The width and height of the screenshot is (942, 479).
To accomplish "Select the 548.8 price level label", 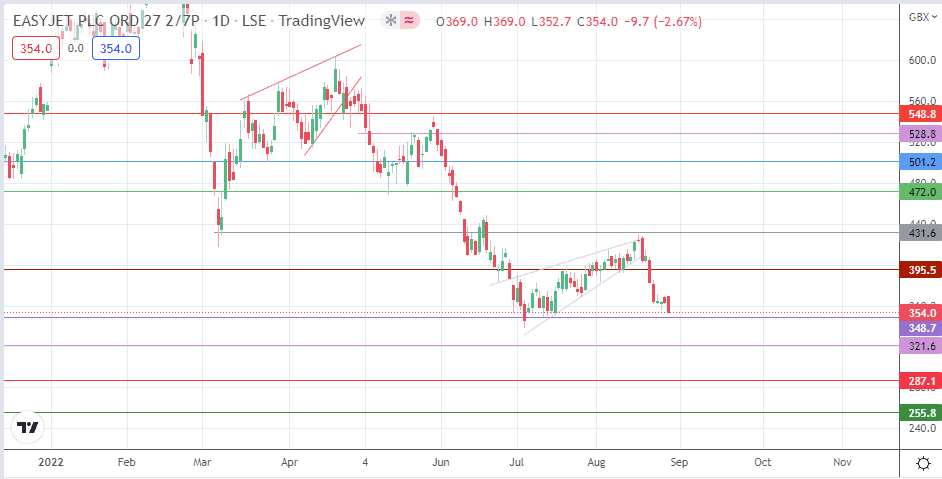I will click(x=920, y=114).
